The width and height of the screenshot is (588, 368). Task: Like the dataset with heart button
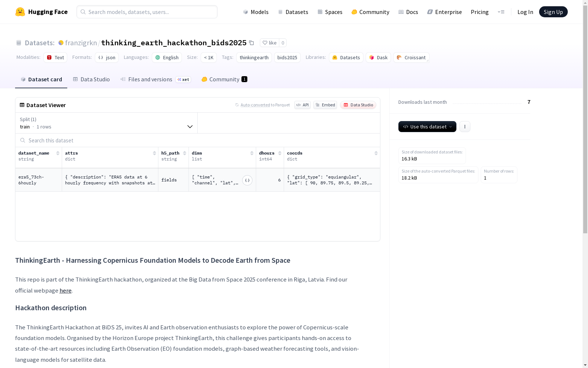(269, 43)
